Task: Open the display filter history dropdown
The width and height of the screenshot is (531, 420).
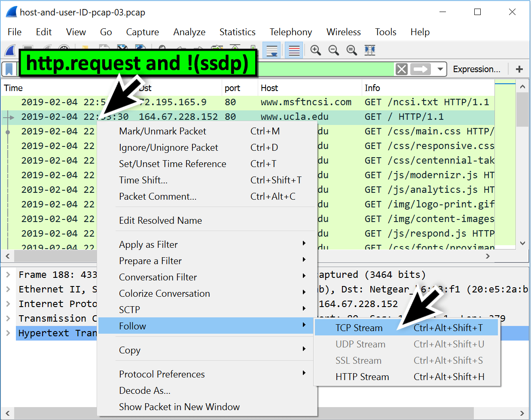Action: click(439, 69)
